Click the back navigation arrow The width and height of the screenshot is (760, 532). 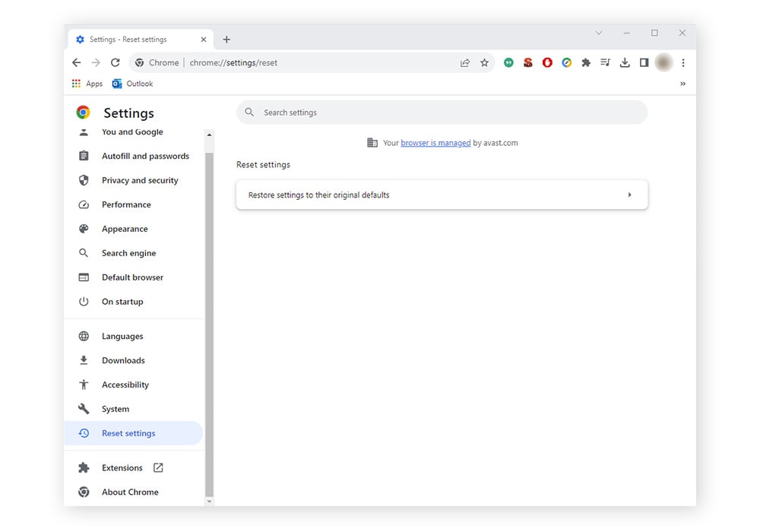coord(76,63)
